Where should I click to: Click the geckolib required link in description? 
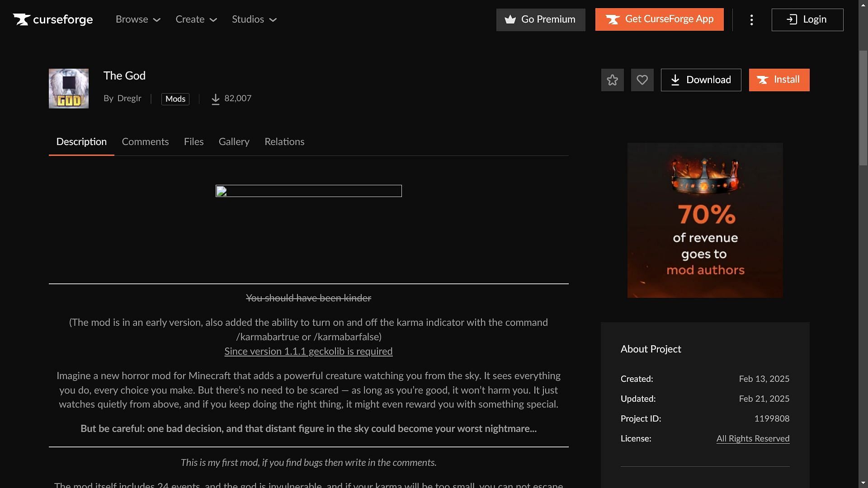[308, 351]
